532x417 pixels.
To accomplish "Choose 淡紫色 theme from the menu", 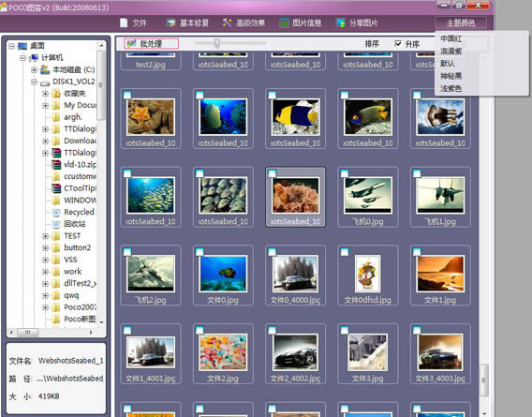I will point(451,88).
